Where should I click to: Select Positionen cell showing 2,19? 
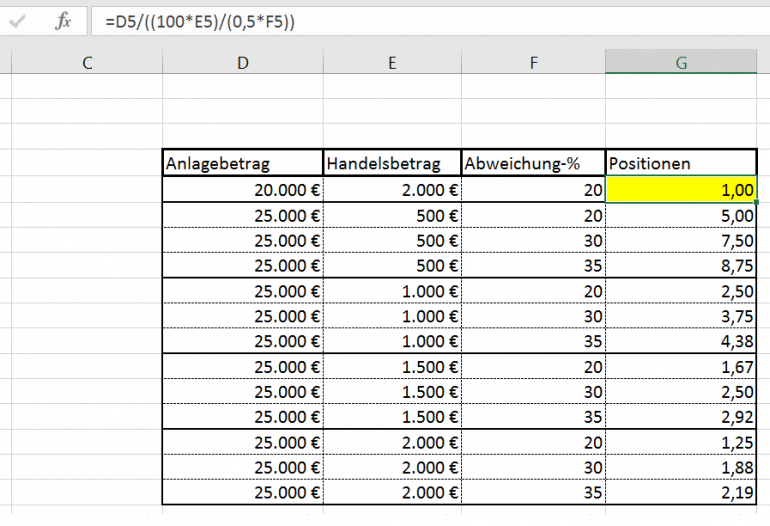[681, 493]
